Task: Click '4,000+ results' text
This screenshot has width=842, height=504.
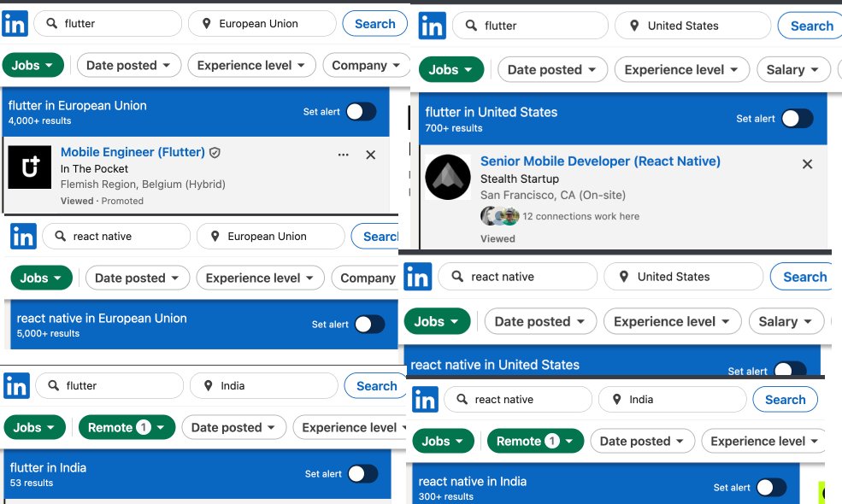Action: coord(39,120)
